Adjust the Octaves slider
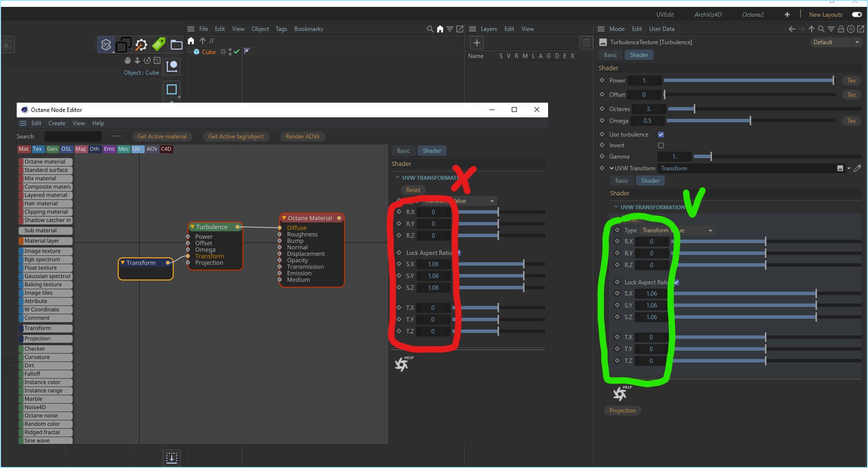868x468 pixels. pyautogui.click(x=764, y=109)
